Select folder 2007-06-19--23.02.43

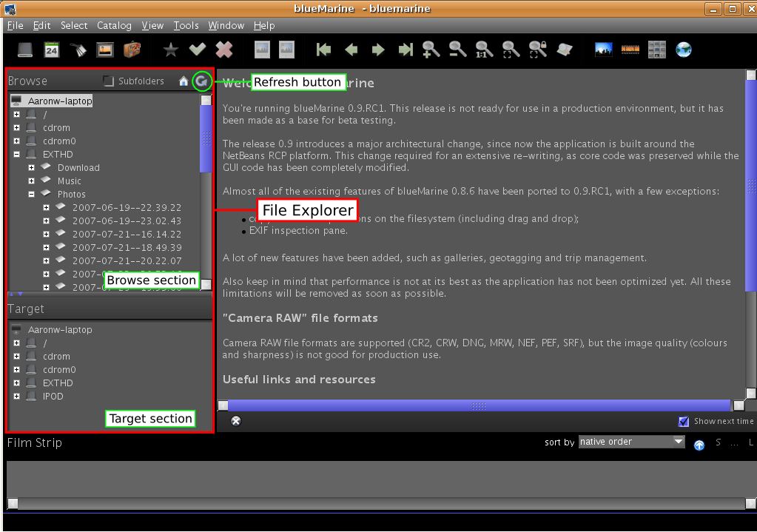[x=127, y=221]
